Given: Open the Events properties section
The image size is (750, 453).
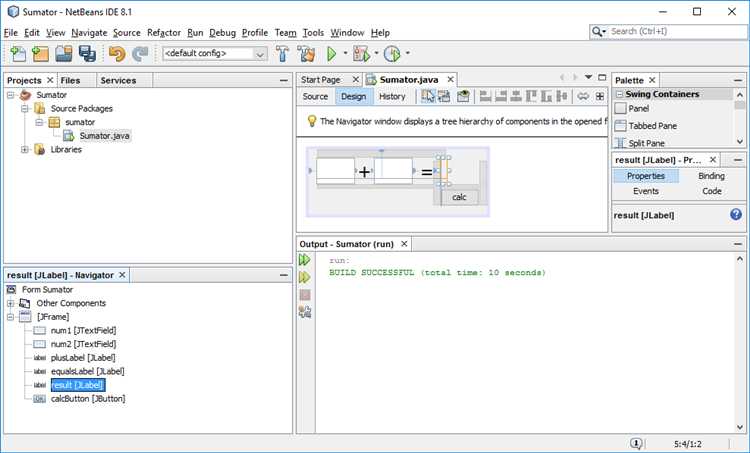Looking at the screenshot, I should click(646, 191).
